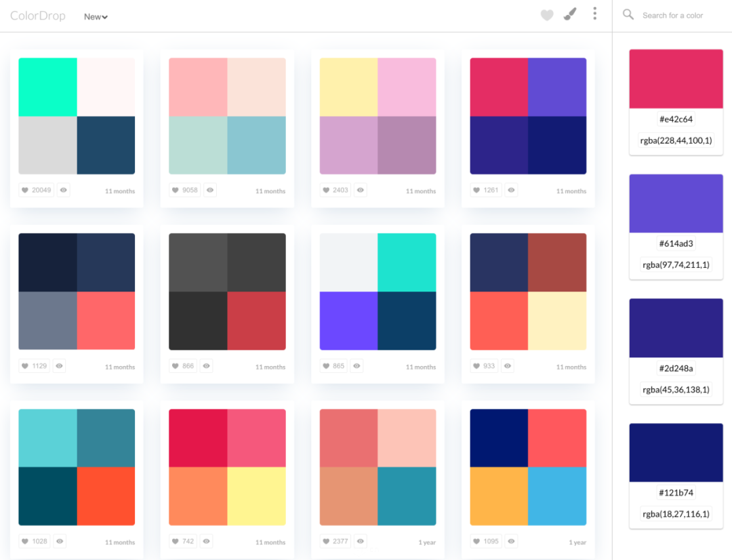The height and width of the screenshot is (560, 732).
Task: Copy the rgba(97,74,211,1) value
Action: coord(676,265)
